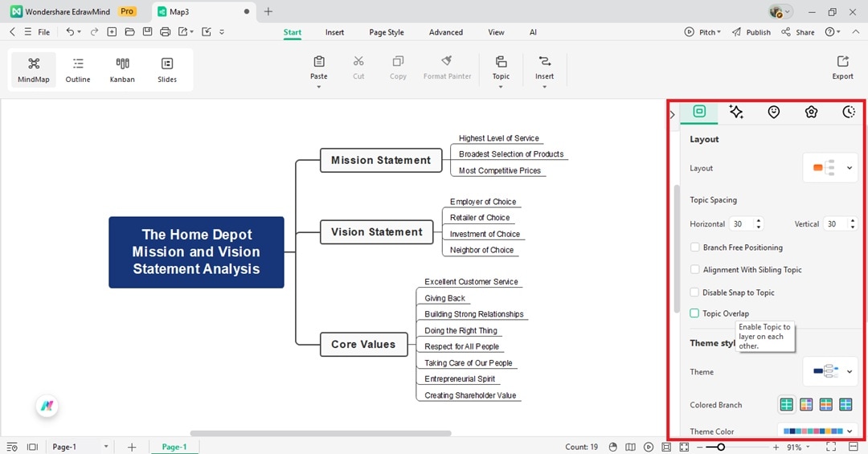The height and width of the screenshot is (454, 868).
Task: Open the AI tab
Action: pyautogui.click(x=533, y=32)
